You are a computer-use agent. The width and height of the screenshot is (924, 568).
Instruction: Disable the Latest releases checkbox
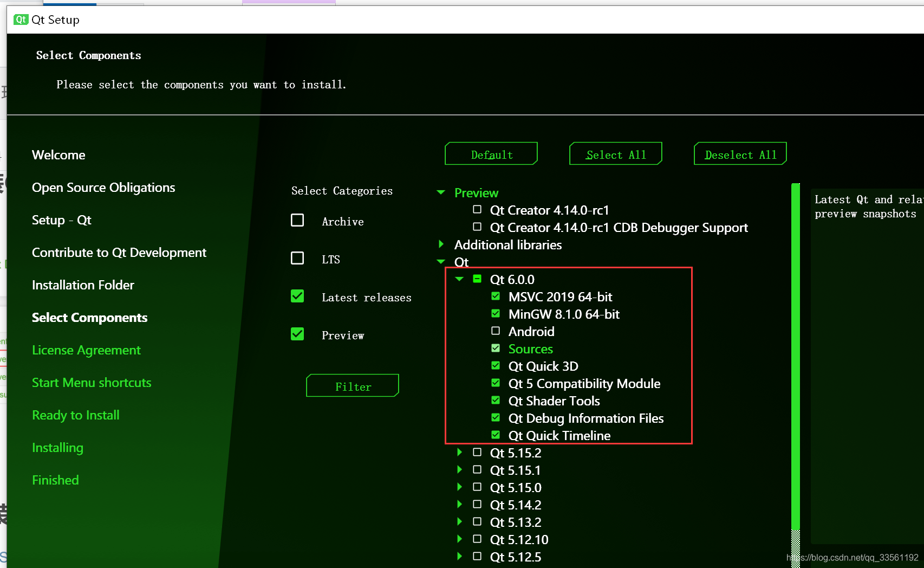point(297,296)
